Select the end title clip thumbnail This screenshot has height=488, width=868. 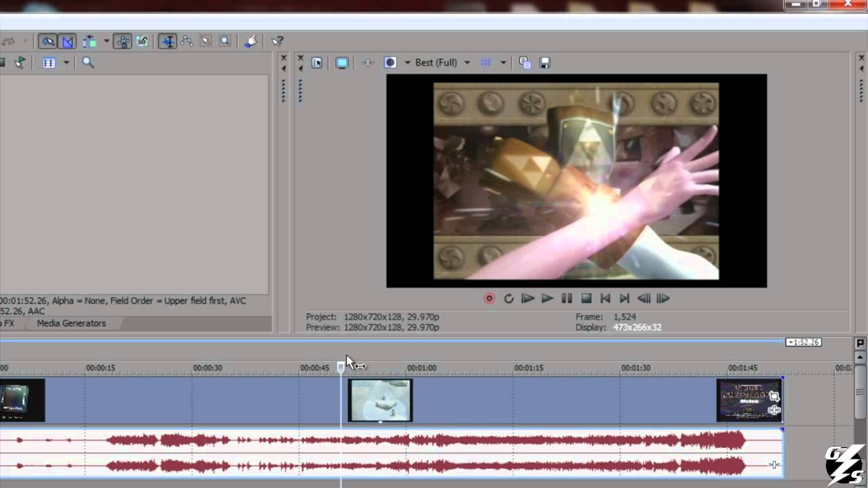coord(749,401)
